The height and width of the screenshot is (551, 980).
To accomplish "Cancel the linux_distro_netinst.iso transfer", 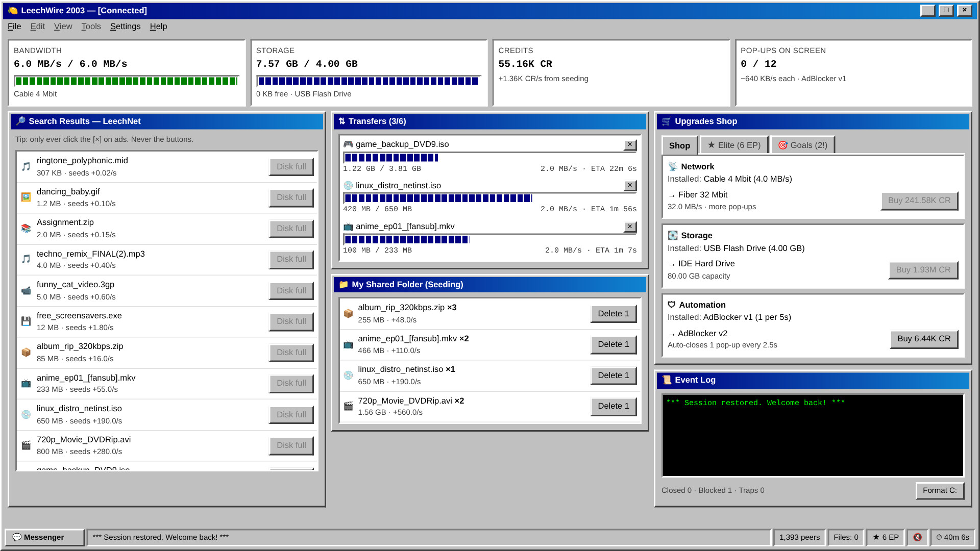I will [x=630, y=186].
